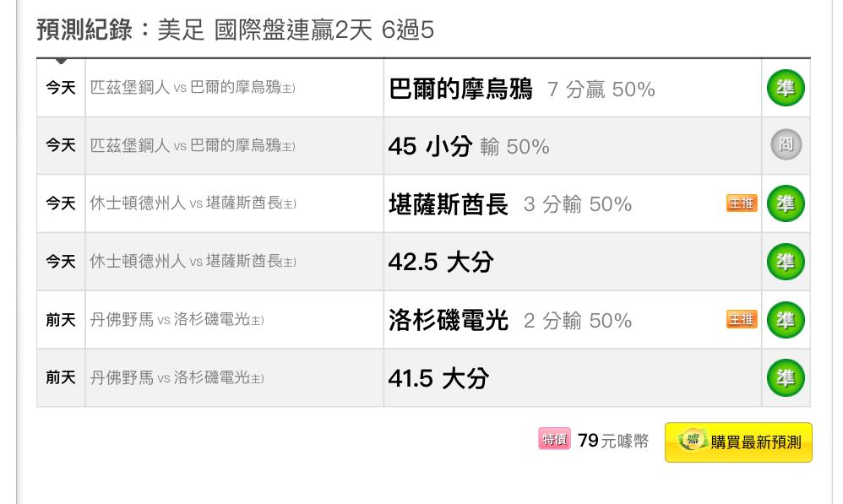Select the 巴爾的摩烏鴉 7分 prediction text

coord(521,89)
